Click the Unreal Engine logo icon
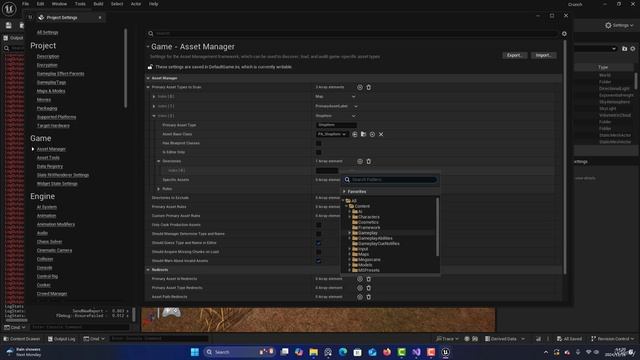Viewport: 640px width, 360px height. point(9,9)
